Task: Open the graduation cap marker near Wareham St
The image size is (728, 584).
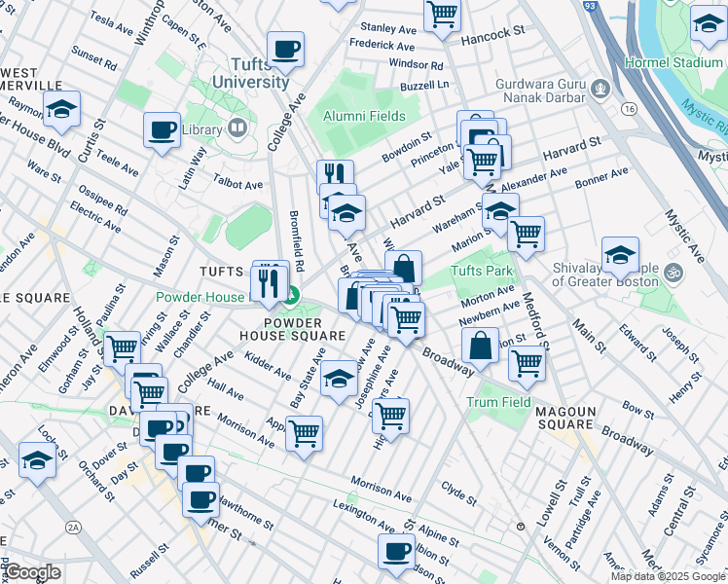Action: (x=500, y=212)
